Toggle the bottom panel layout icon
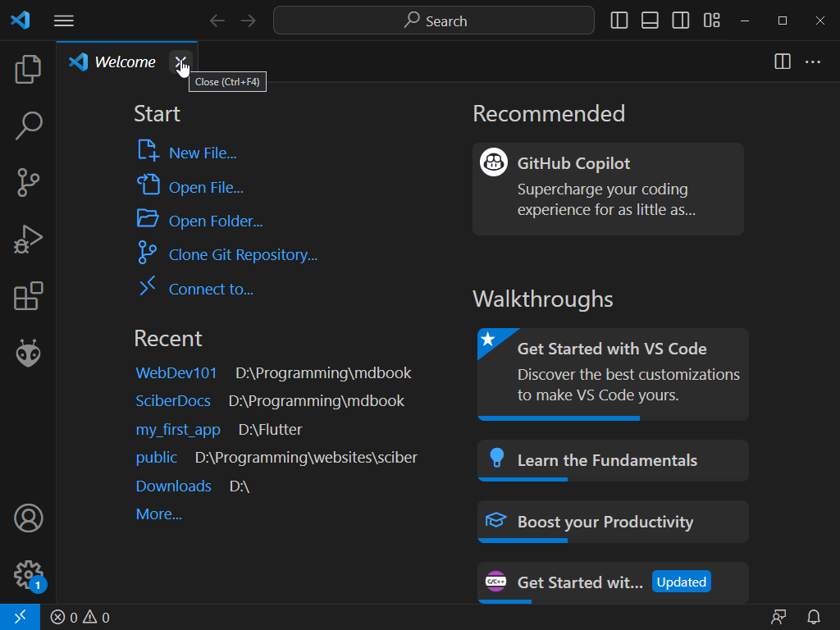 click(x=650, y=21)
